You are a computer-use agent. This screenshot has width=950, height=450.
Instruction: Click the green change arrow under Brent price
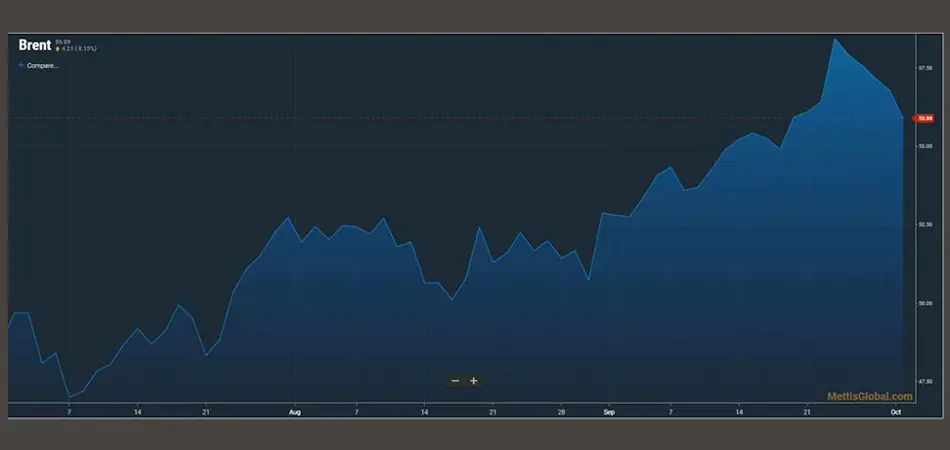(x=58, y=48)
